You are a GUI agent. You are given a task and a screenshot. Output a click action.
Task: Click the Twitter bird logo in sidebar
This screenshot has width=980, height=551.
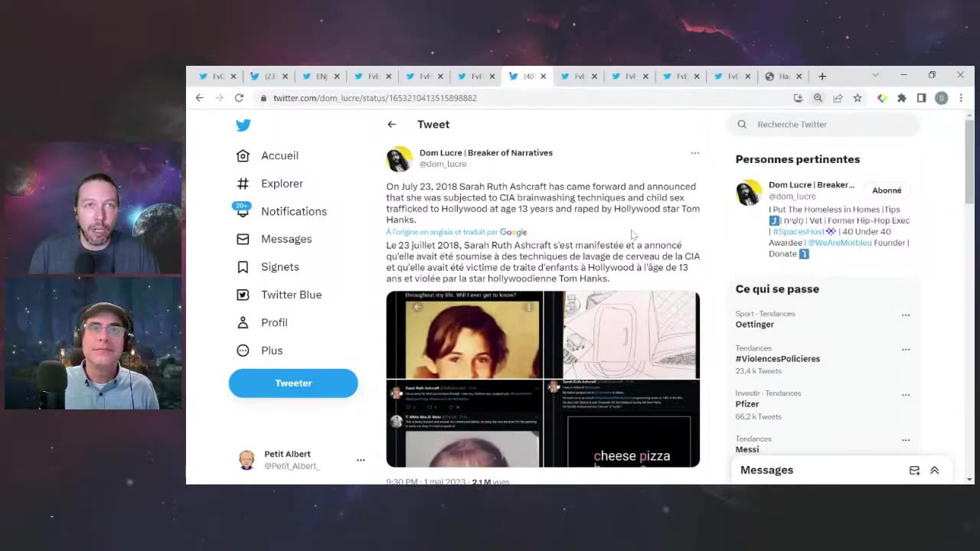(243, 126)
